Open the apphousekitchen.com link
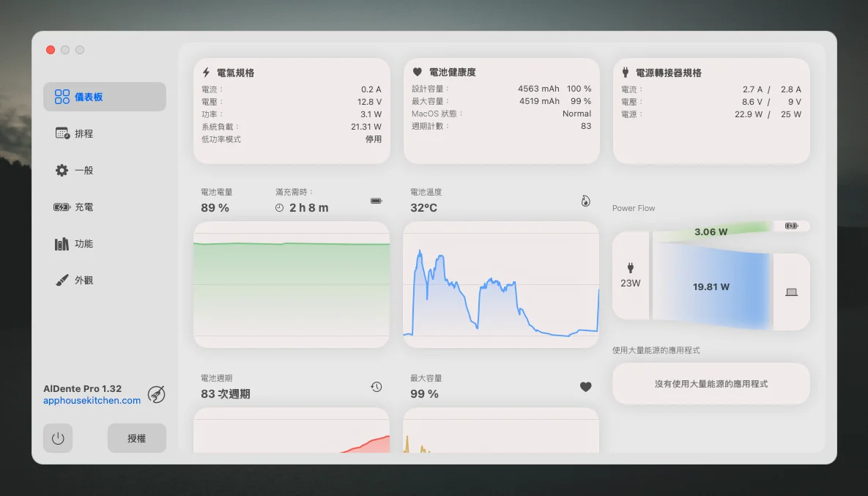This screenshot has height=496, width=868. point(92,401)
